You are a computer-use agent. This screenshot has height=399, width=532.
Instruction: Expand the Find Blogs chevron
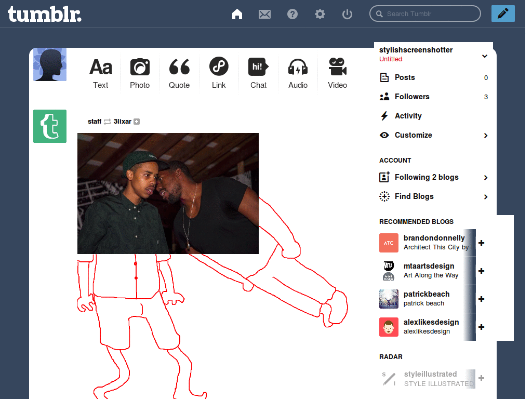486,197
